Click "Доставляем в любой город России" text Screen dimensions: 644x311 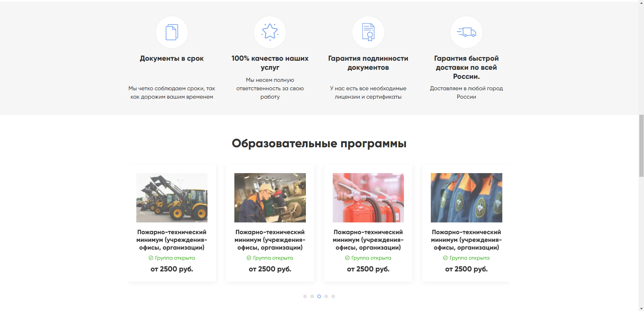click(x=466, y=93)
